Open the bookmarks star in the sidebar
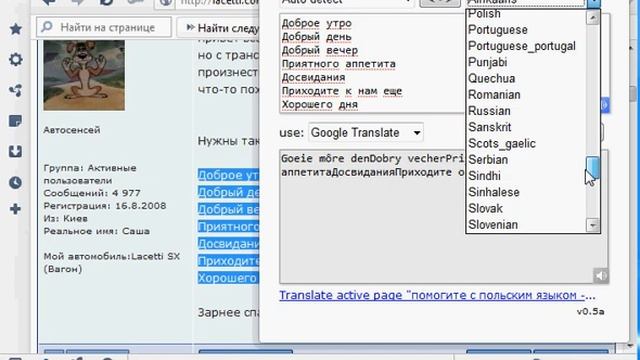Viewport: 640px width, 360px height. [16, 29]
